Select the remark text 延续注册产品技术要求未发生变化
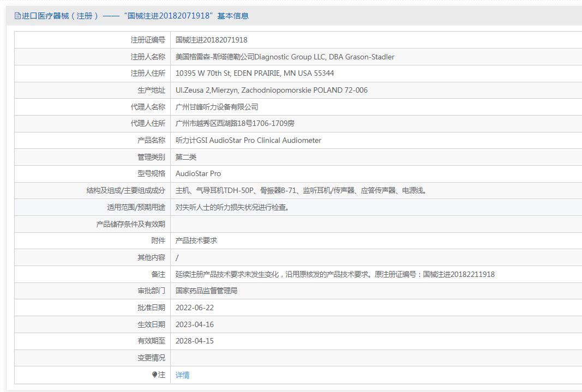The width and height of the screenshot is (582, 392). (227, 274)
